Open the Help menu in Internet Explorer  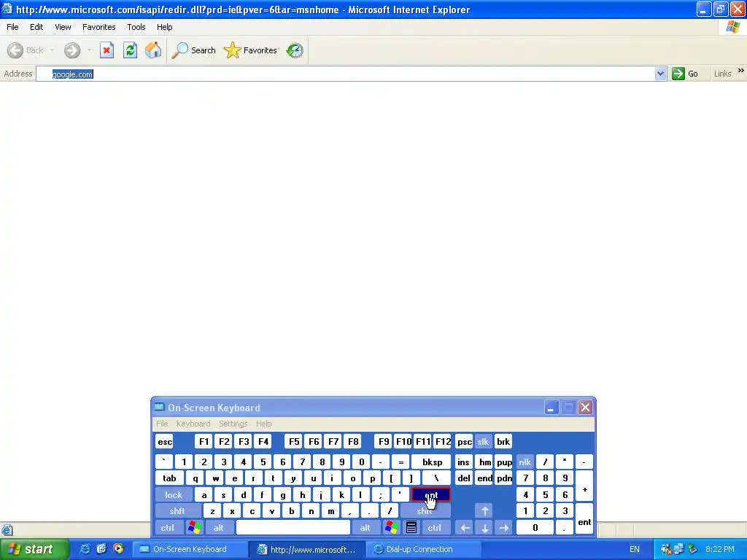[164, 27]
